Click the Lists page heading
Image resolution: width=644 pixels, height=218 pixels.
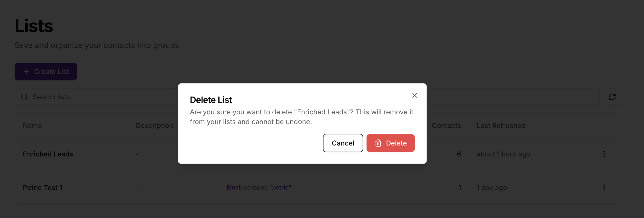pyautogui.click(x=34, y=26)
